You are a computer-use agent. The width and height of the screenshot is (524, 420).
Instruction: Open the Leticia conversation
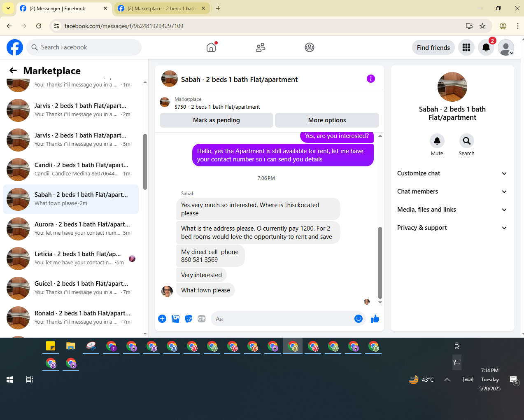tap(71, 258)
